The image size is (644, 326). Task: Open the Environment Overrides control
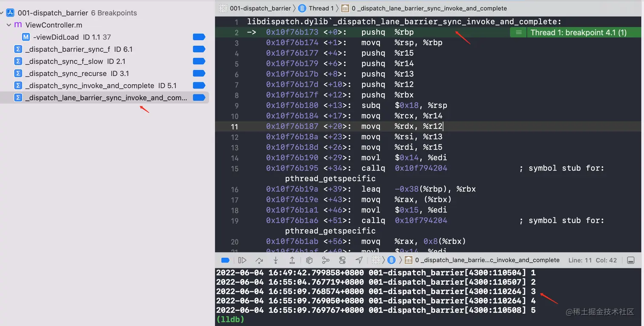pos(342,260)
